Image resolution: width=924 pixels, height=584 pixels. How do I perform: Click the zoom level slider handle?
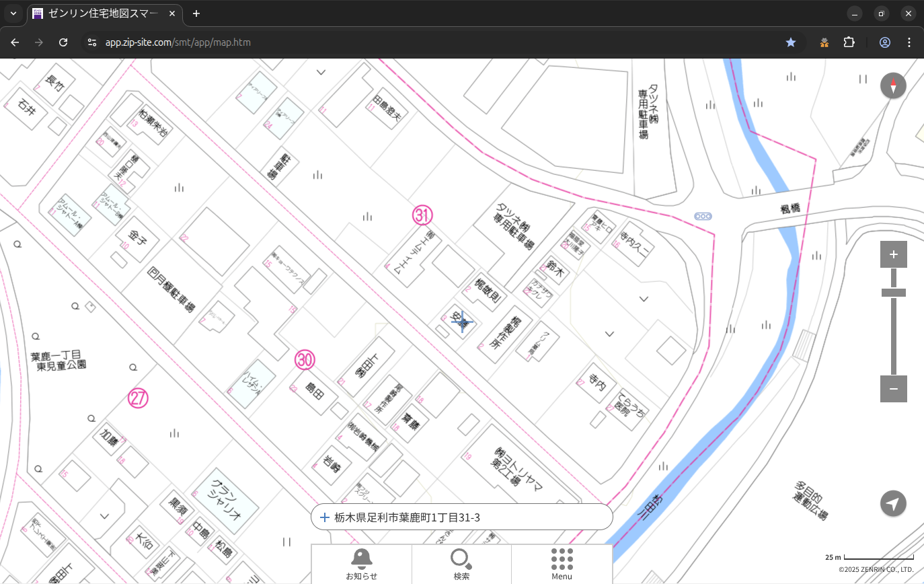click(893, 293)
